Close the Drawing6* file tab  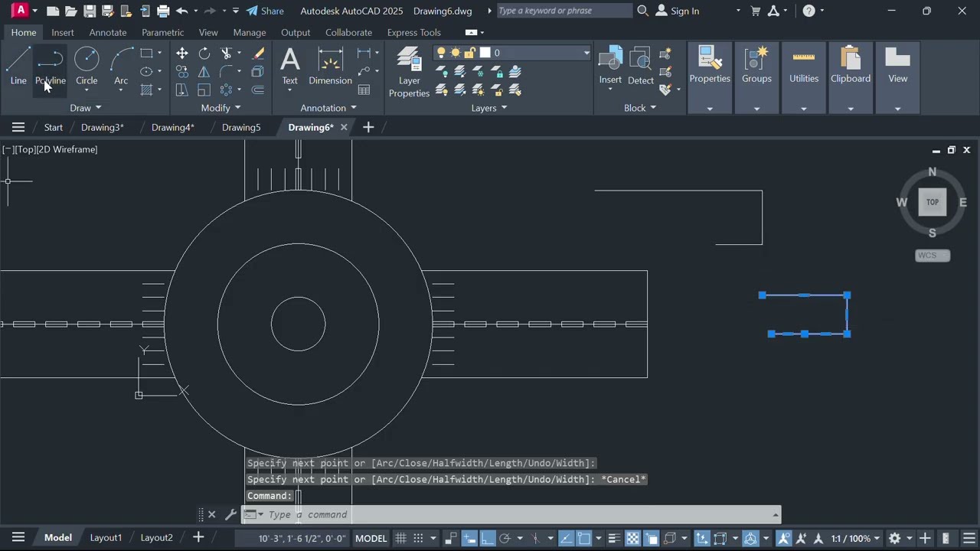tap(344, 127)
